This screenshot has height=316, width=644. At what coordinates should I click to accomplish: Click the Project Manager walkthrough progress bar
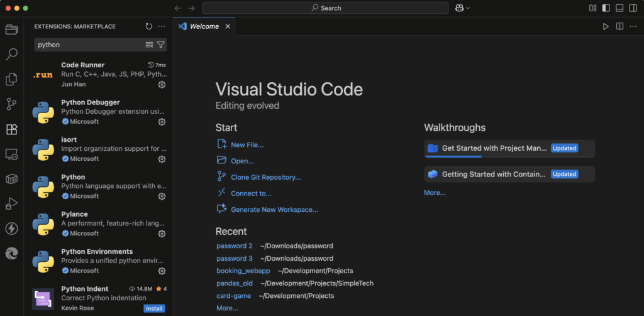(509, 156)
